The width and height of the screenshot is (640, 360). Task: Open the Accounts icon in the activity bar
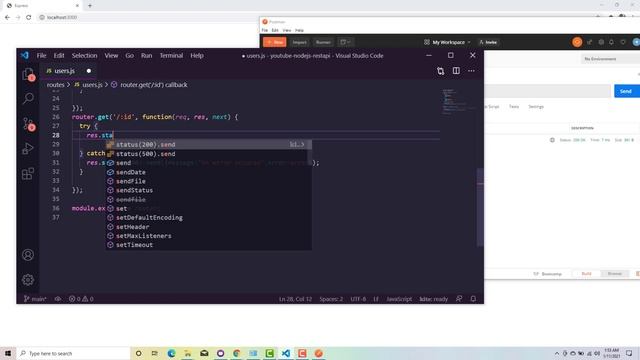[28, 255]
